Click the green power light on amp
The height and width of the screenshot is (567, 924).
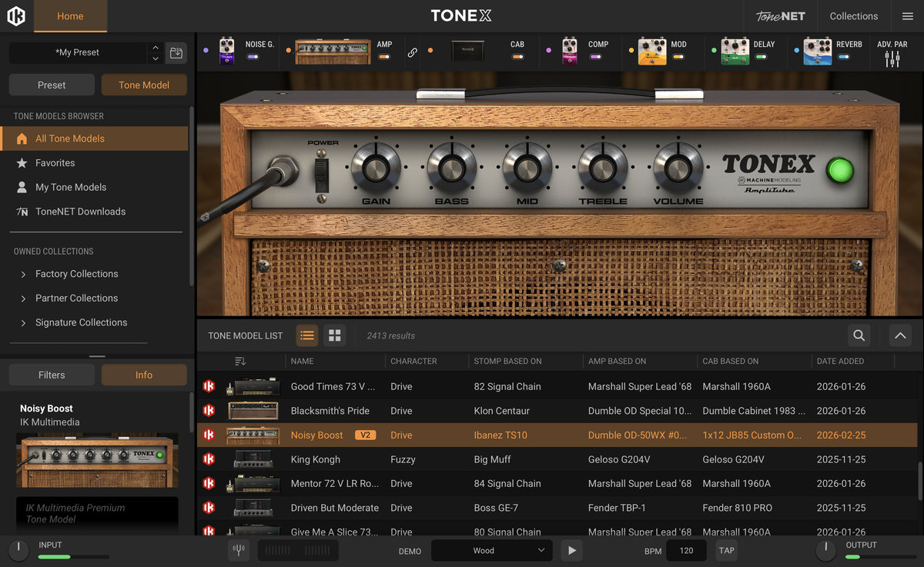[840, 171]
